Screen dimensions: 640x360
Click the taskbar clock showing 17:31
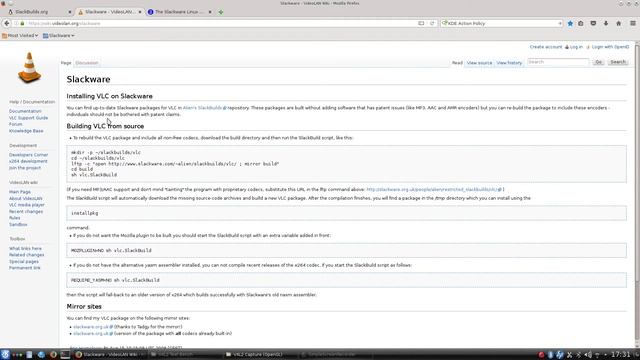click(x=620, y=354)
